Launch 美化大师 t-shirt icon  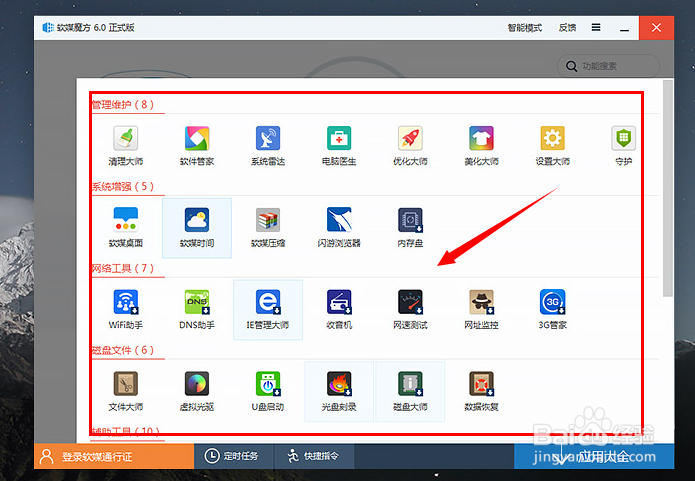pos(481,145)
